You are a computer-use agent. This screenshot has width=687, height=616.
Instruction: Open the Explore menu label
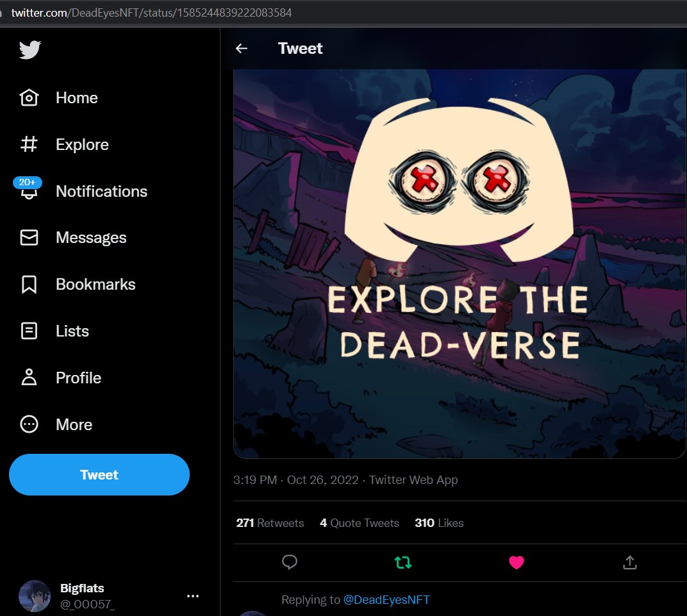coord(83,145)
